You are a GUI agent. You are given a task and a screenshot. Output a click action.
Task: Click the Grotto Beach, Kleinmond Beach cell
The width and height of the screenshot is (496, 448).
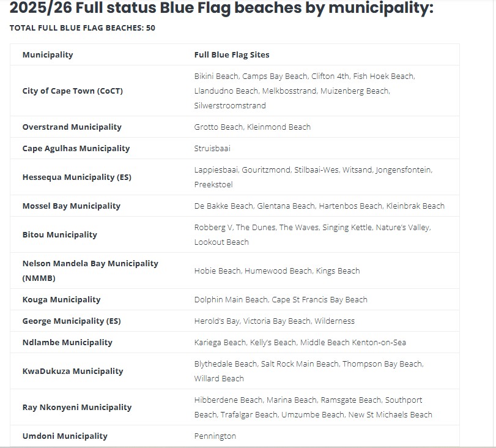(x=253, y=127)
